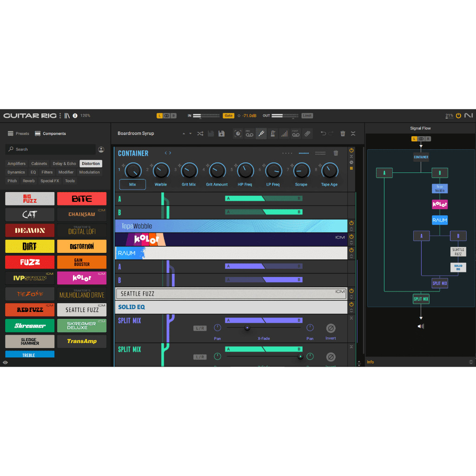Viewport: 476px width, 476px height.
Task: Click the Invert icon on purple Split Mix
Action: coord(331,328)
